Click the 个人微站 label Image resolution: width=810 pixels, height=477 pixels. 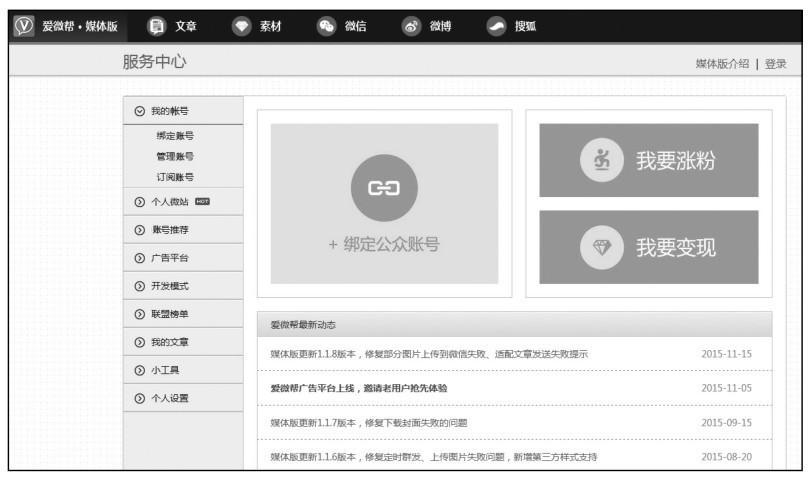169,202
